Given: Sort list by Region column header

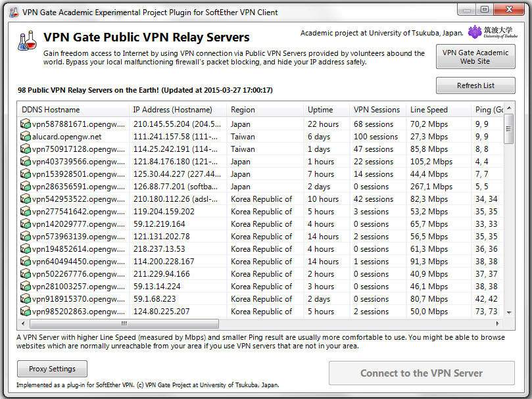Looking at the screenshot, I should pos(264,110).
